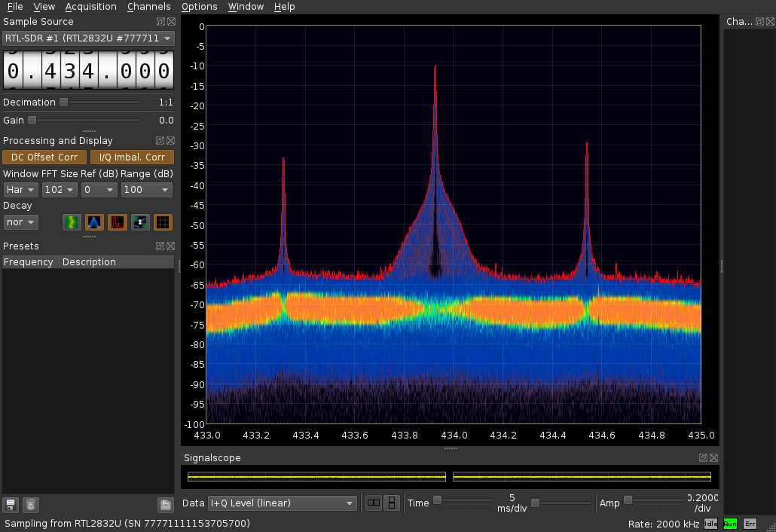Image resolution: width=776 pixels, height=532 pixels.
Task: Expand the Decay dropdown
Action: click(20, 222)
